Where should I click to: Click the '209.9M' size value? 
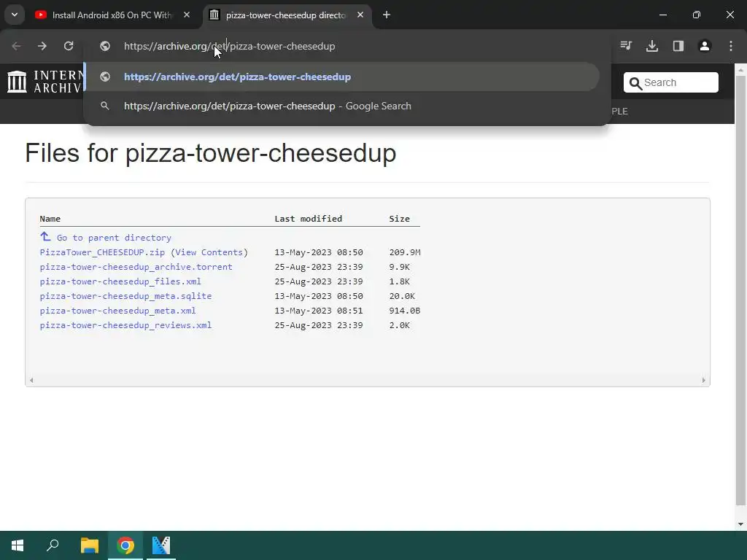(x=404, y=252)
